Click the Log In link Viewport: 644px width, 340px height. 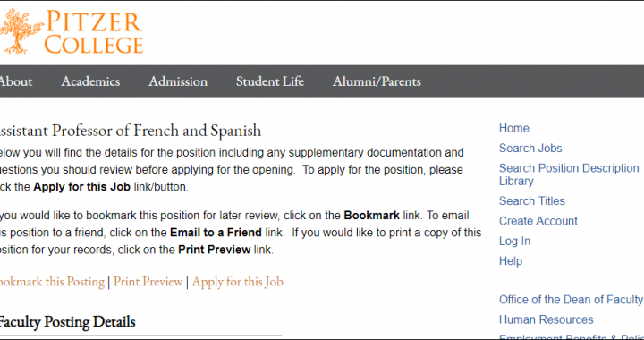[x=514, y=241]
